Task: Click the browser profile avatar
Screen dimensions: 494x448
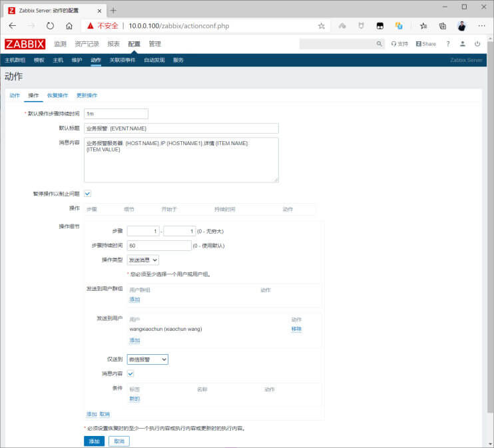Action: pos(462,26)
